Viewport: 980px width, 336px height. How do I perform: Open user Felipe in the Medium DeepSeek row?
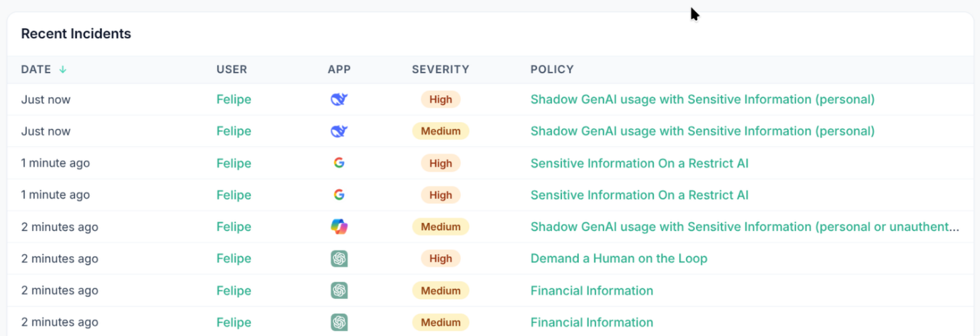point(233,131)
